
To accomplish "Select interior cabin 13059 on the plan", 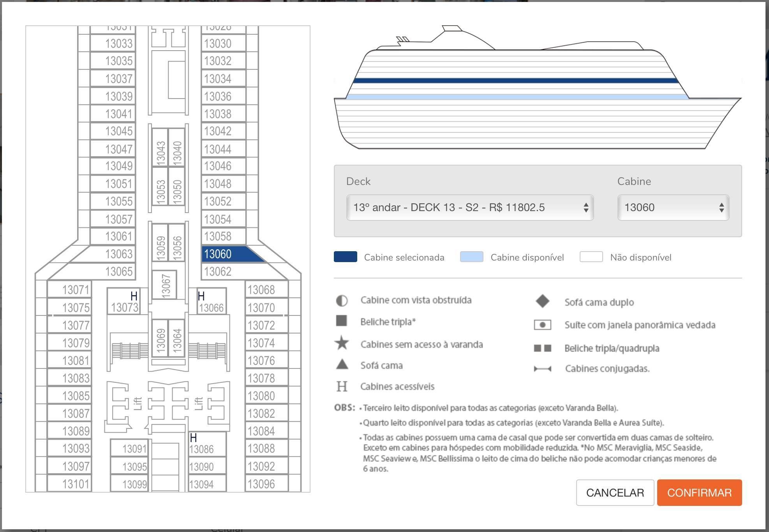I will (x=160, y=242).
